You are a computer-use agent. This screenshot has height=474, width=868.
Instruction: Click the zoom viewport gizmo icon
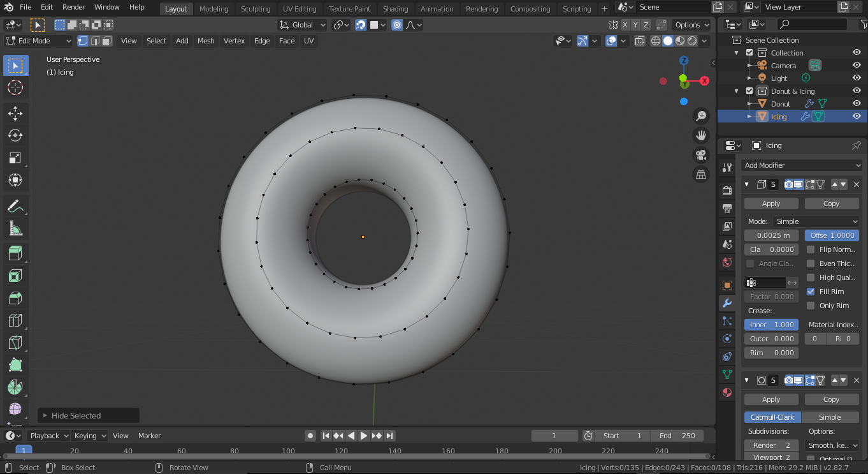[x=701, y=116]
